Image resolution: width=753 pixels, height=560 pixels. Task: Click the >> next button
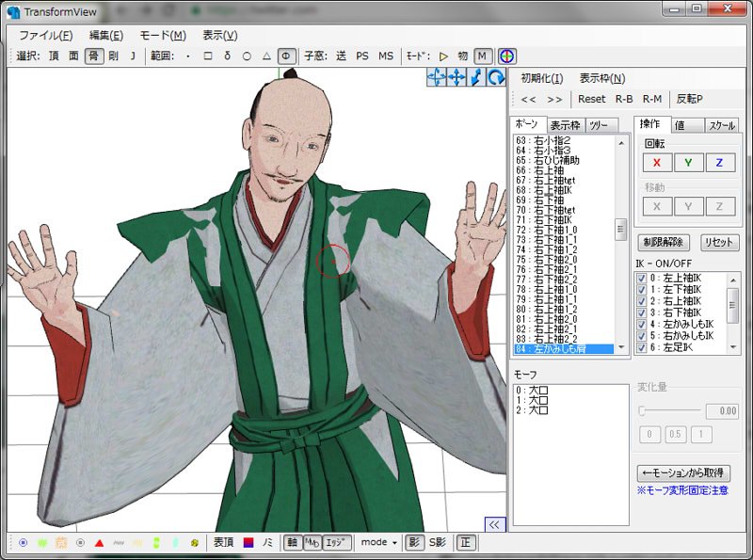(554, 100)
